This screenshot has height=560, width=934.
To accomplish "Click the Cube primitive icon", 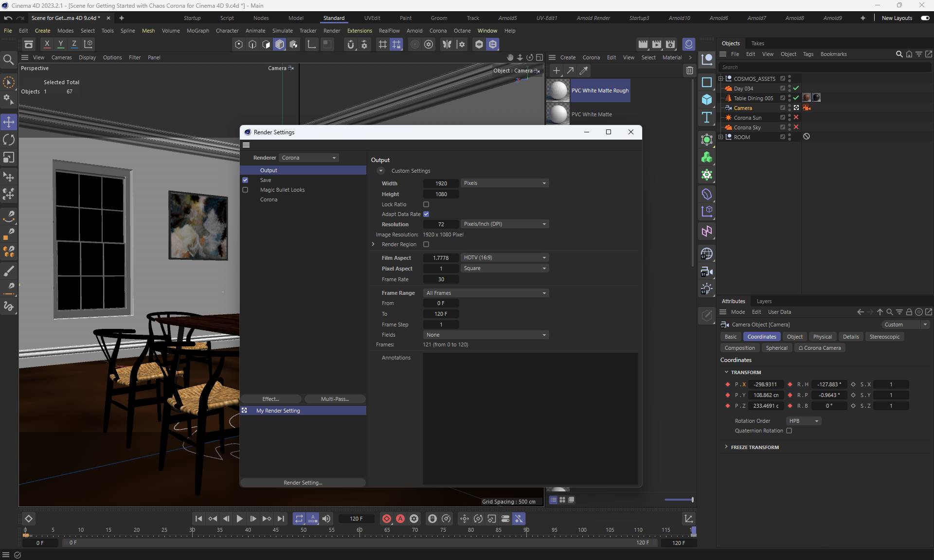I will tap(707, 100).
